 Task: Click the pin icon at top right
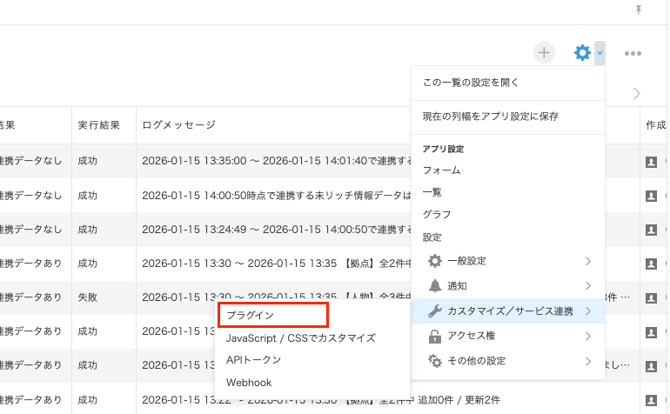click(638, 10)
